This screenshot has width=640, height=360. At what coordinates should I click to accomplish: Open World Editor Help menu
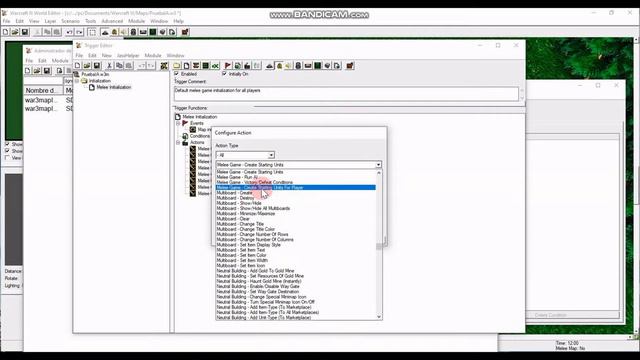coord(178,21)
